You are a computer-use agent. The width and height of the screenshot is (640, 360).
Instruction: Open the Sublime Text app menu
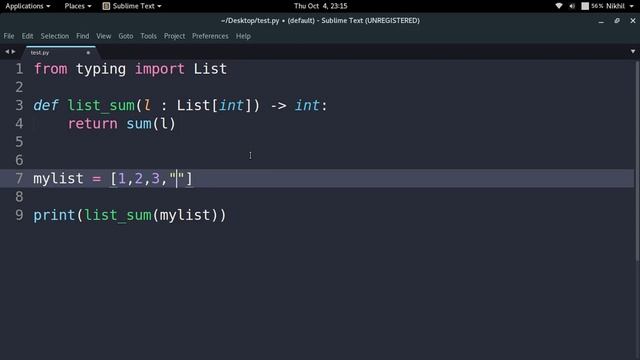132,6
